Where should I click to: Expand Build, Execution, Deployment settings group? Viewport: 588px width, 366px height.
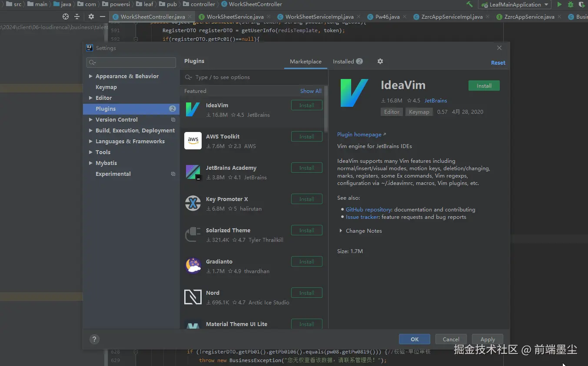click(90, 131)
